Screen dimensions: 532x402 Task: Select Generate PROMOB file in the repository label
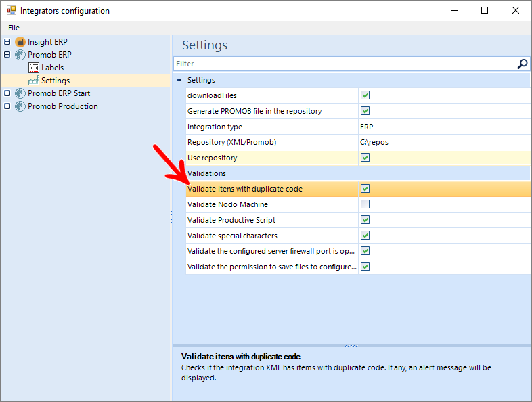tap(254, 111)
